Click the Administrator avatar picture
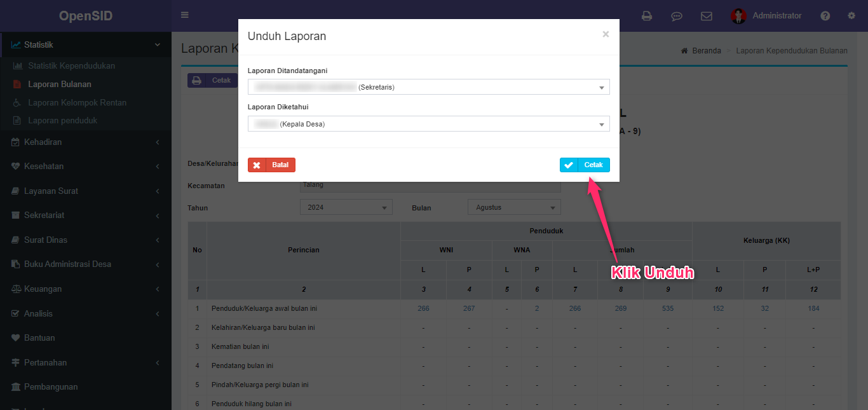868x410 pixels. coord(738,16)
